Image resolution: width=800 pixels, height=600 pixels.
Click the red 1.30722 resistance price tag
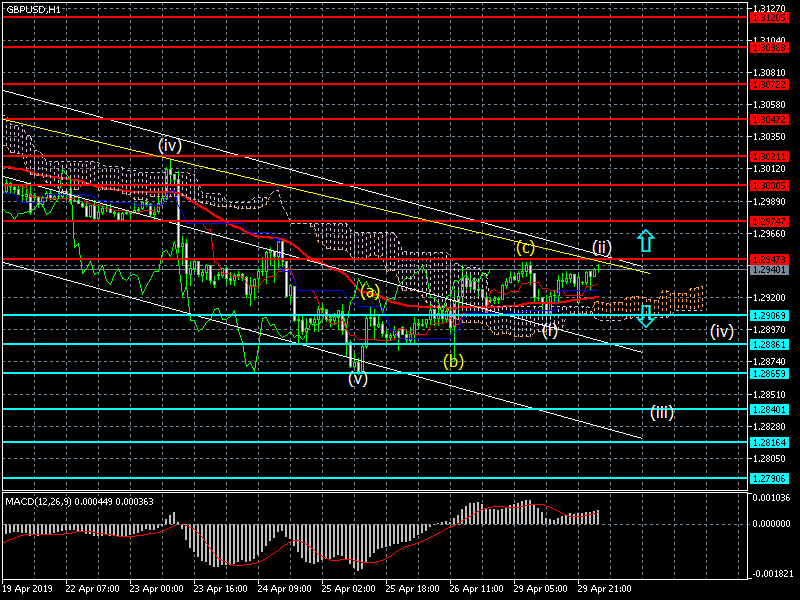tap(770, 85)
